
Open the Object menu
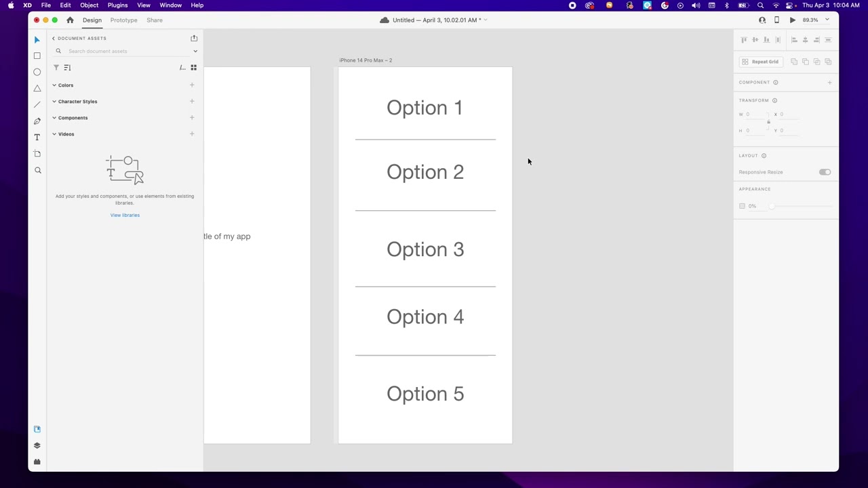[90, 5]
